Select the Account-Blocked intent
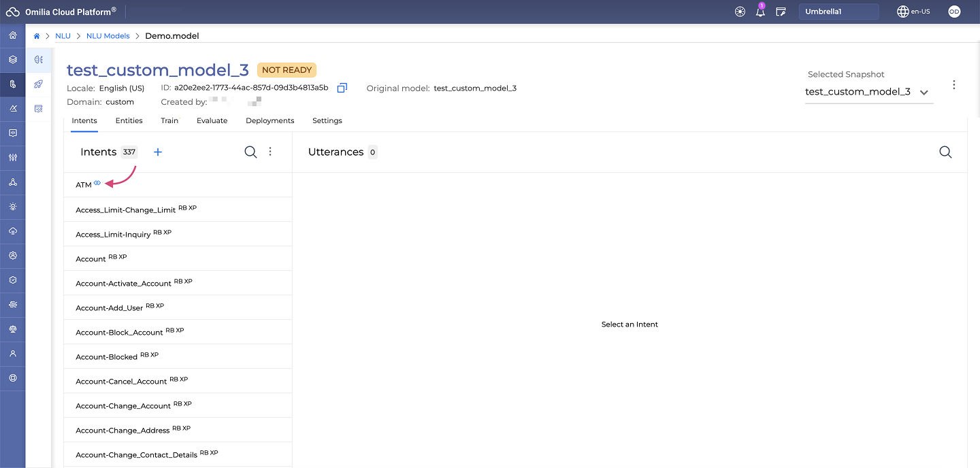The height and width of the screenshot is (468, 980). pos(107,356)
